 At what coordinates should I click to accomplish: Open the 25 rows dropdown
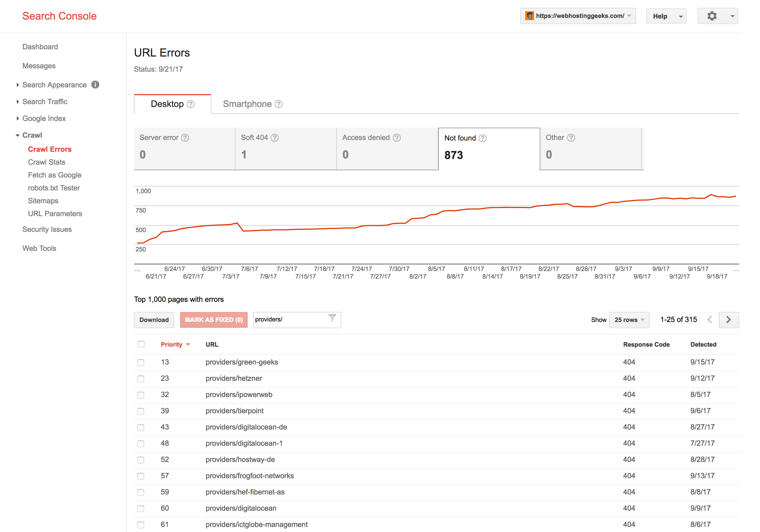click(x=629, y=320)
